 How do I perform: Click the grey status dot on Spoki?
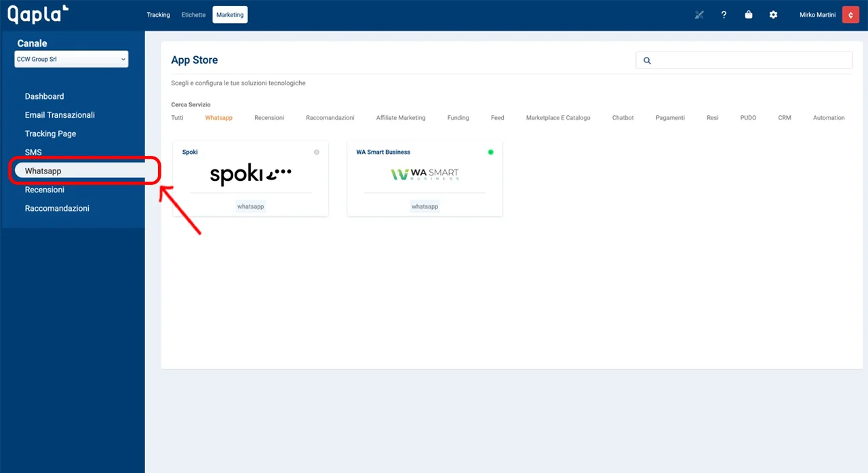[316, 152]
